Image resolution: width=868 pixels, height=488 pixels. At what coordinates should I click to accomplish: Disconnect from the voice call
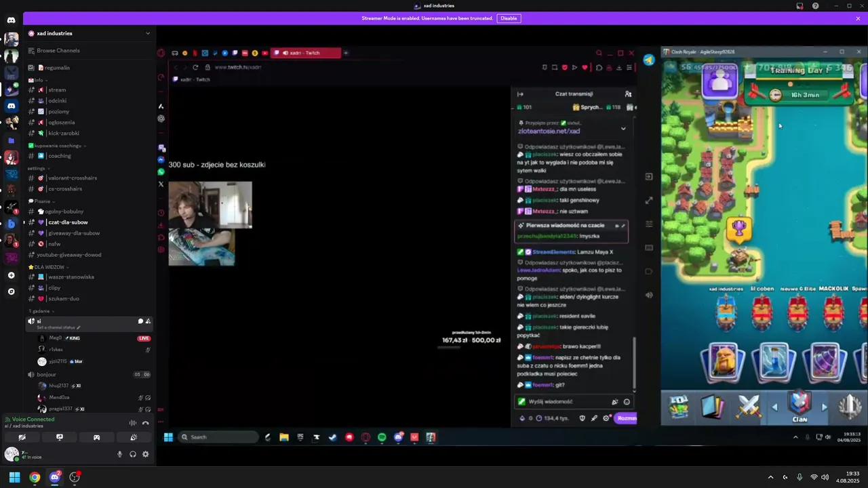point(145,423)
